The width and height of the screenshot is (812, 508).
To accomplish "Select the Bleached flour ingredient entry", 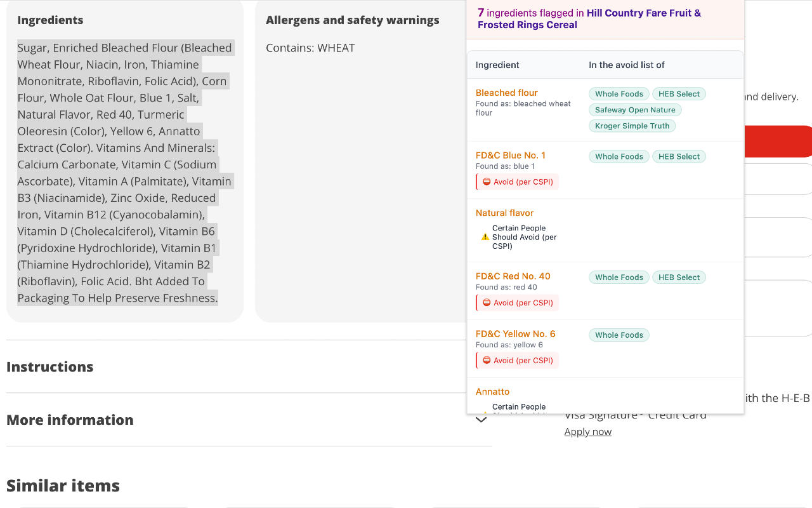I will coord(506,92).
